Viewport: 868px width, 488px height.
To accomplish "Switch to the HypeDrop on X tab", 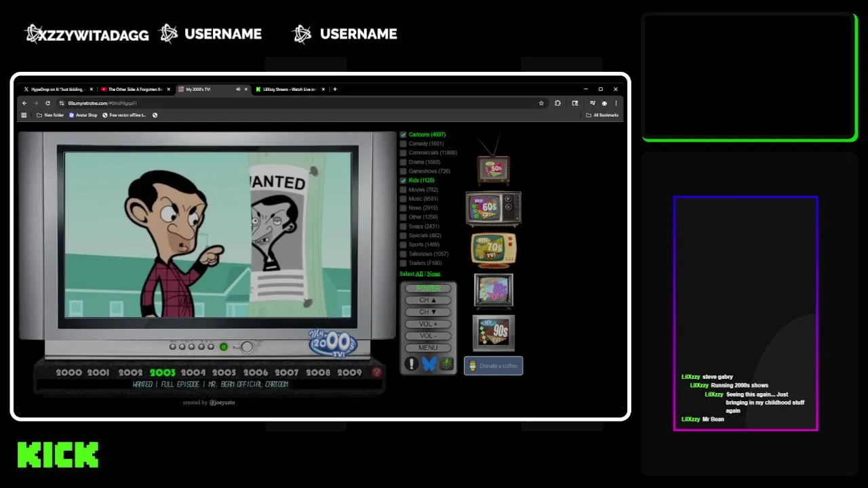I will pyautogui.click(x=58, y=89).
